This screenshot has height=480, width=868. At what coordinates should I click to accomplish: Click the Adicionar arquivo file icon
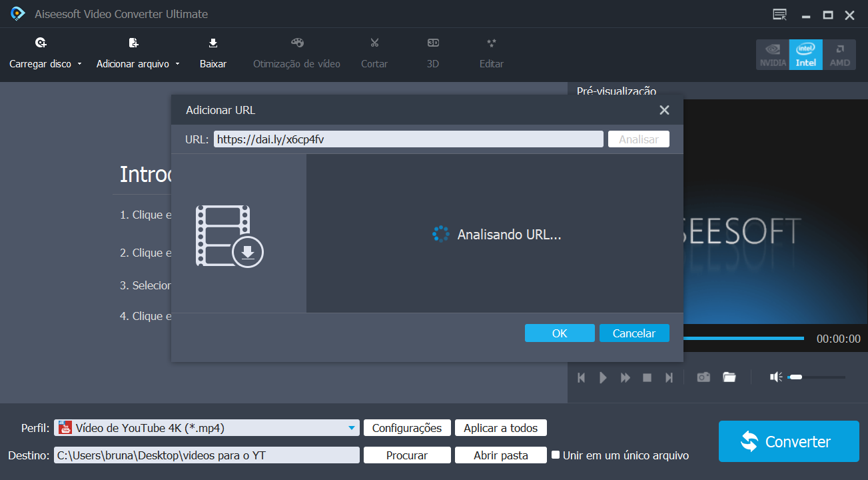coord(133,43)
